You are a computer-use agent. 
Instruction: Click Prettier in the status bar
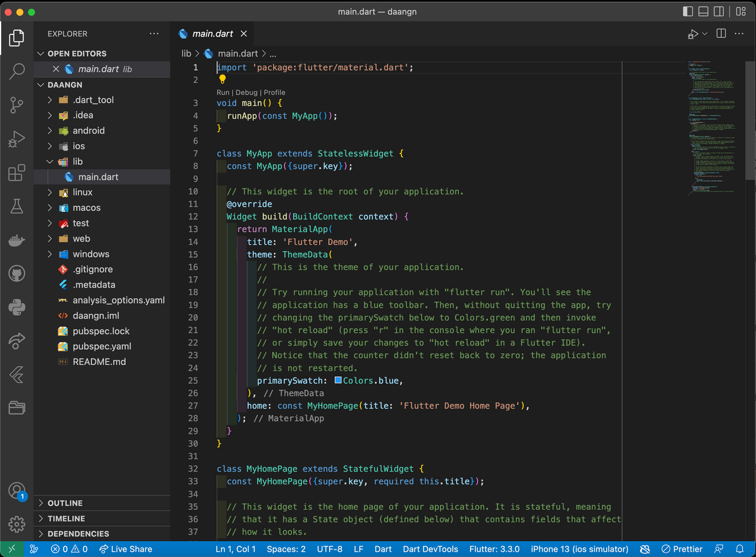[x=682, y=549]
